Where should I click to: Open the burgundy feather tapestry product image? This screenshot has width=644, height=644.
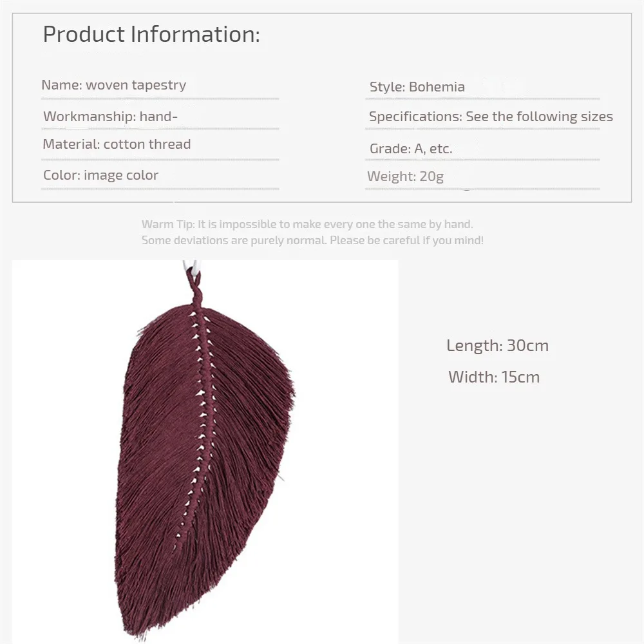[x=205, y=451]
